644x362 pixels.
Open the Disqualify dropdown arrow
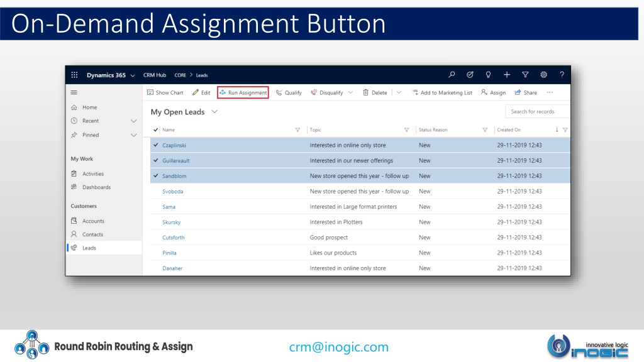point(350,92)
